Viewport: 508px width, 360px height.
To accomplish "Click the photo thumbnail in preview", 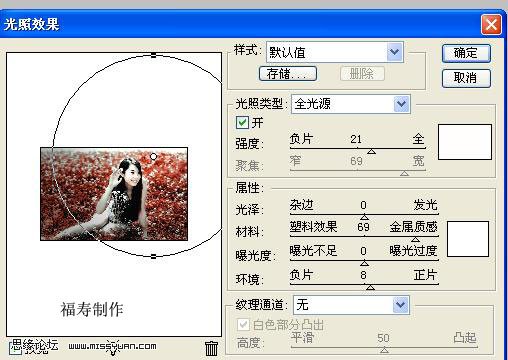I will click(114, 194).
